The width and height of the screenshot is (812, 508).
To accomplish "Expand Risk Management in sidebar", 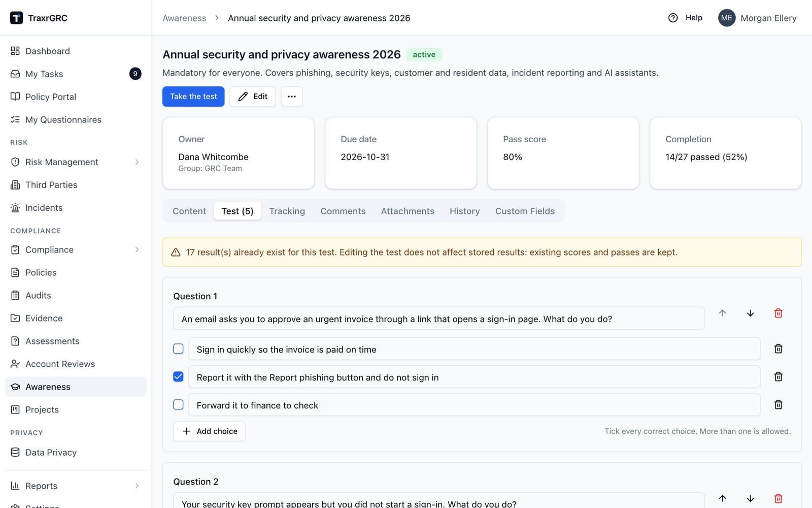I will (137, 162).
